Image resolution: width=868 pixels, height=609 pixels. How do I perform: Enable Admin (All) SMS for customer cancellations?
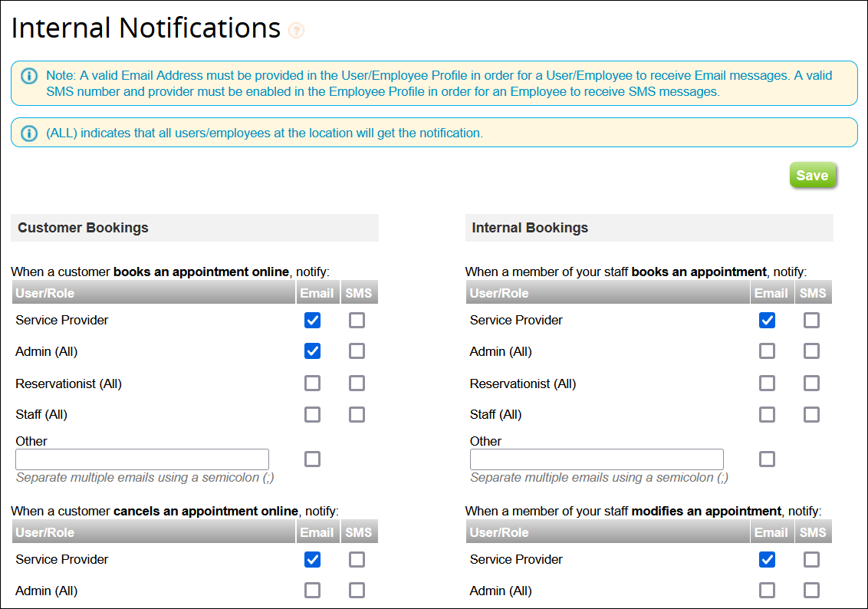click(x=357, y=591)
